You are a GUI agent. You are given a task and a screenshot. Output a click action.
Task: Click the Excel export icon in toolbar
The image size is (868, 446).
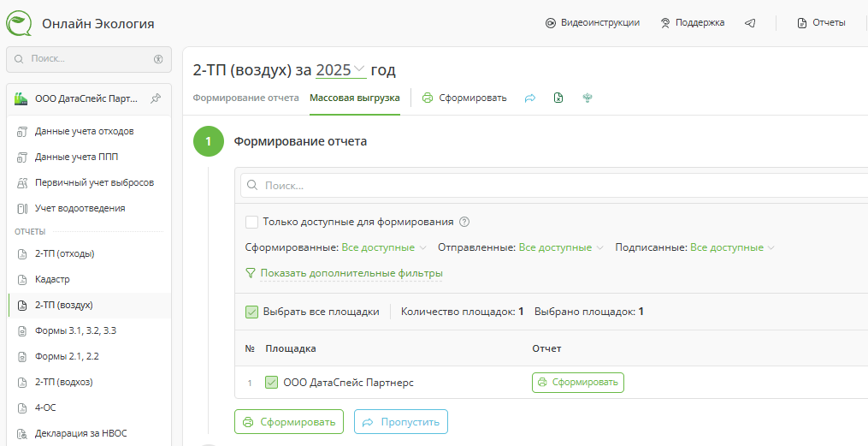(558, 98)
